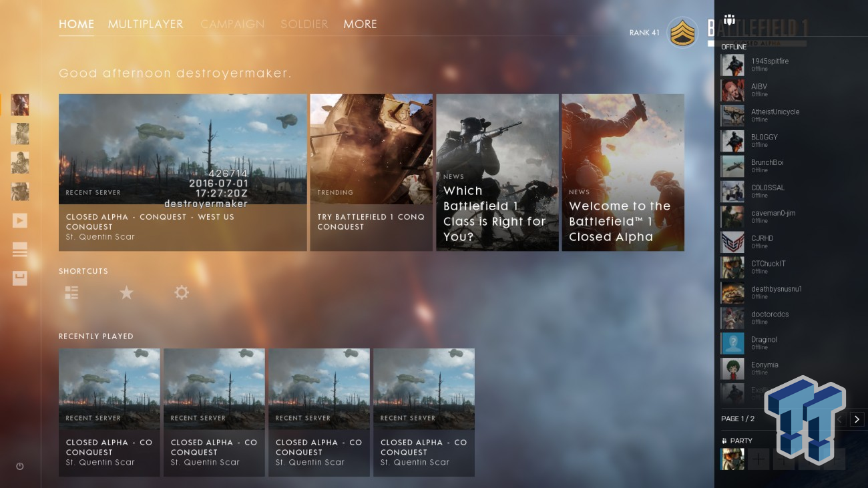Click the sergeant rank badge emblem
Viewport: 868px width, 488px height.
pyautogui.click(x=682, y=33)
